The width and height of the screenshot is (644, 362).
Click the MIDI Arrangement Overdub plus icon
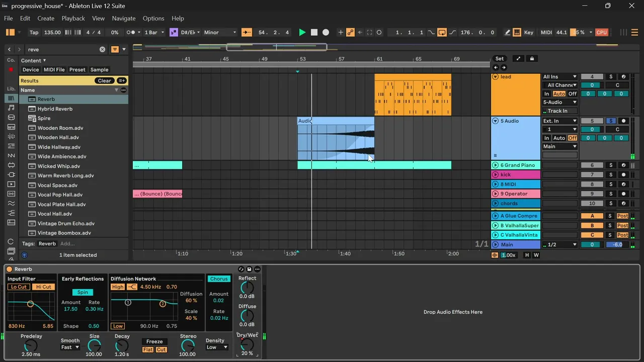341,32
